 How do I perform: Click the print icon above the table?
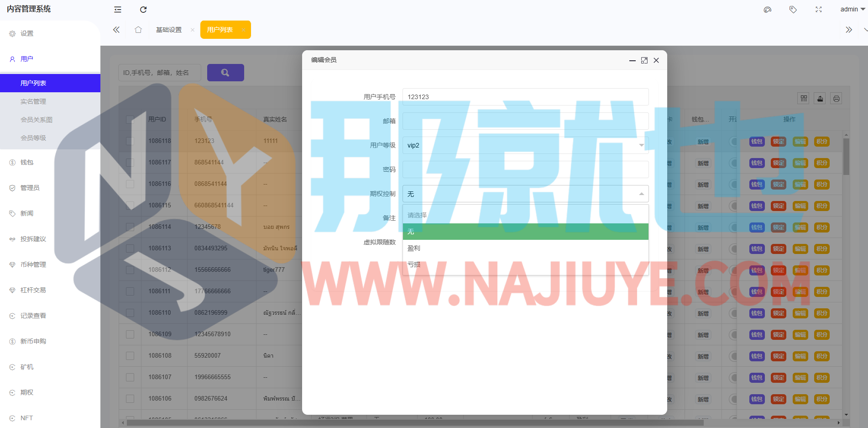pos(836,99)
